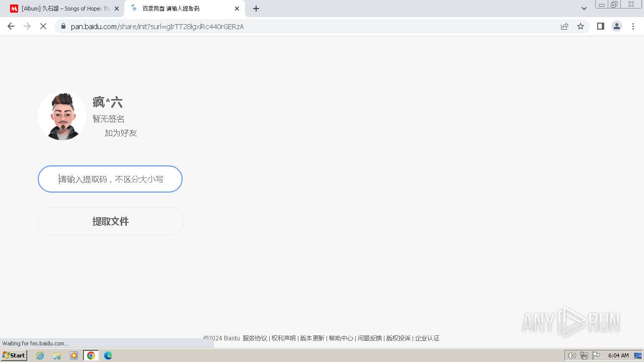The width and height of the screenshot is (644, 362).
Task: Open site info via padlock icon
Action: pos(63,27)
